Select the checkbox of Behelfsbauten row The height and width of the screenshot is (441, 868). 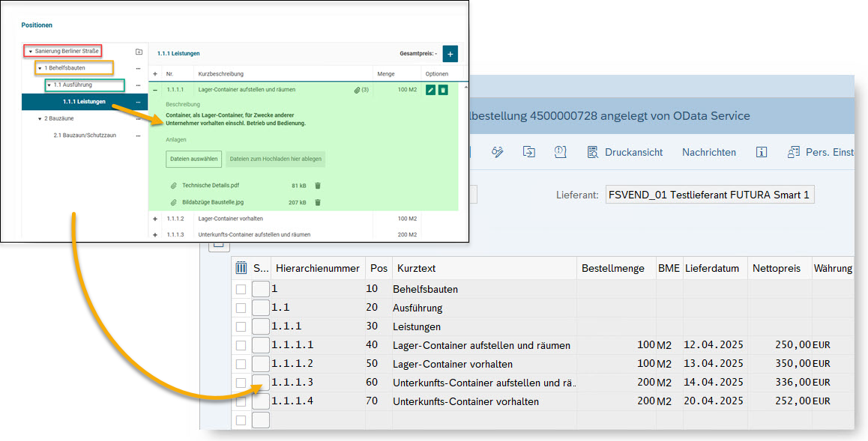point(241,289)
